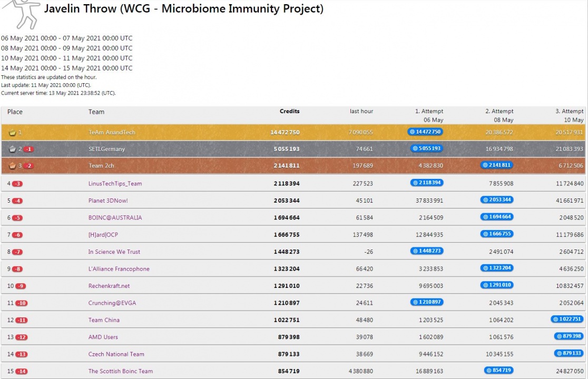This screenshot has width=588, height=379.
Task: Click the Place column header
Action: tap(15, 112)
